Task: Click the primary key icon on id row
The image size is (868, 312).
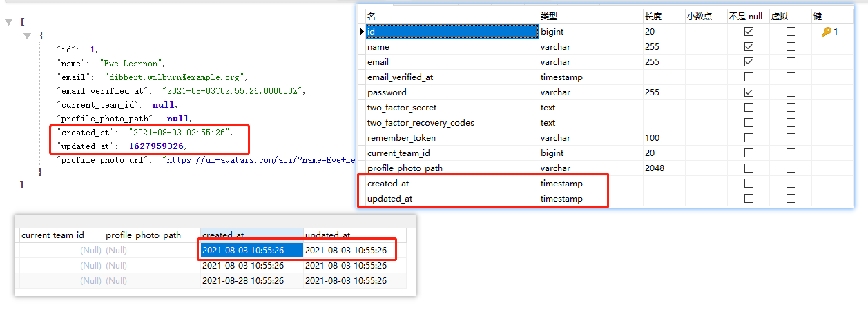Action: [825, 32]
